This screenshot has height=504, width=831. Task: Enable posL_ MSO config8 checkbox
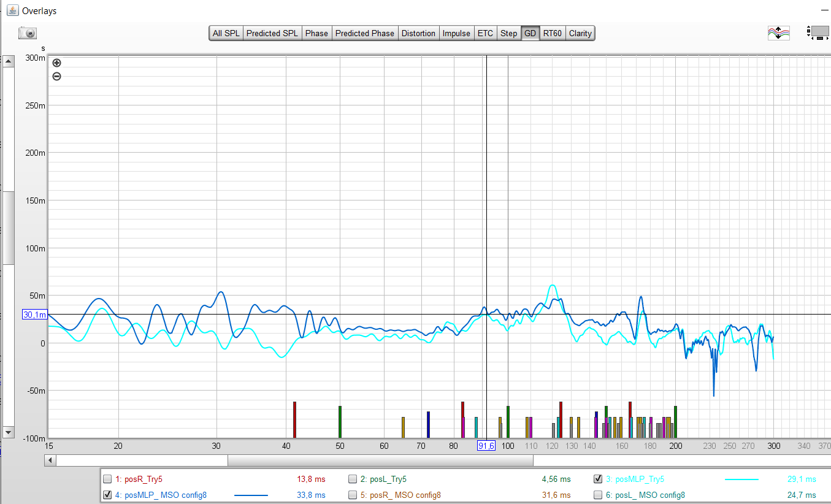pos(598,495)
